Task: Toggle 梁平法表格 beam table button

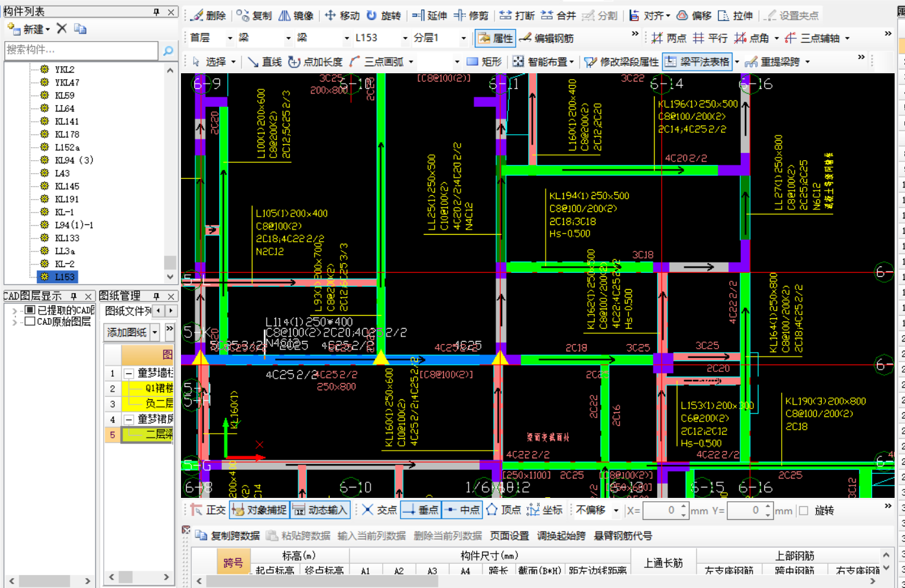Action: pyautogui.click(x=697, y=62)
